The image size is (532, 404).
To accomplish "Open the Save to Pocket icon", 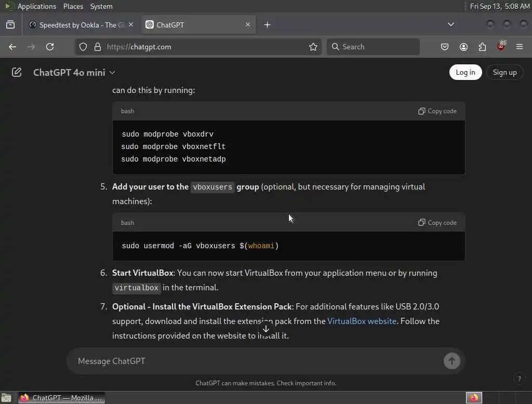I will 445,47.
